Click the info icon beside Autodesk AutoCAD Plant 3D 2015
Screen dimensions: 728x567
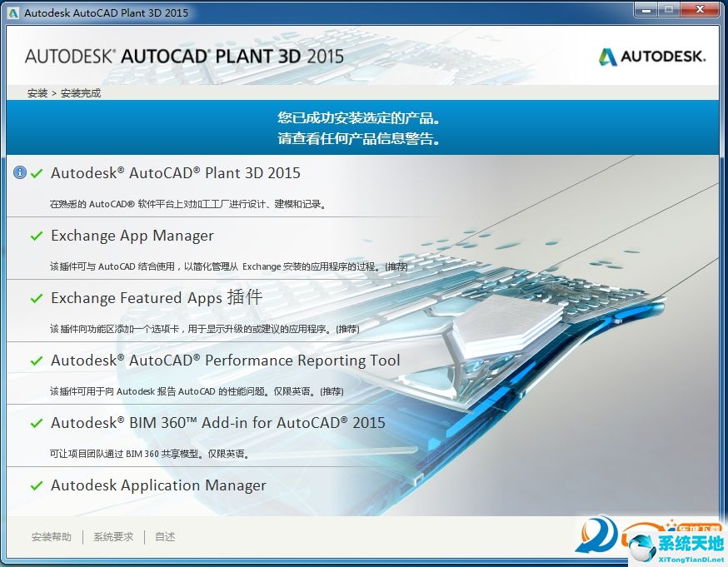tap(19, 172)
